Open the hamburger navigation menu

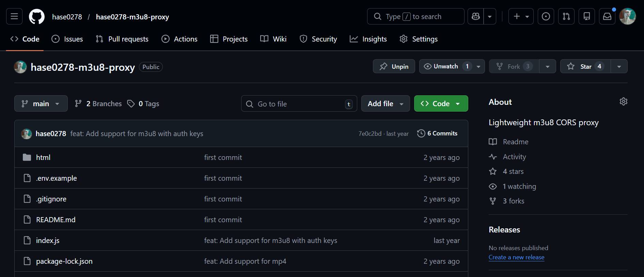(14, 16)
